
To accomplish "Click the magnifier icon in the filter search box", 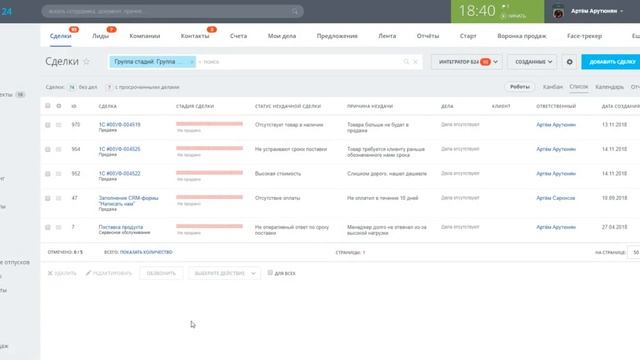I will tap(406, 62).
